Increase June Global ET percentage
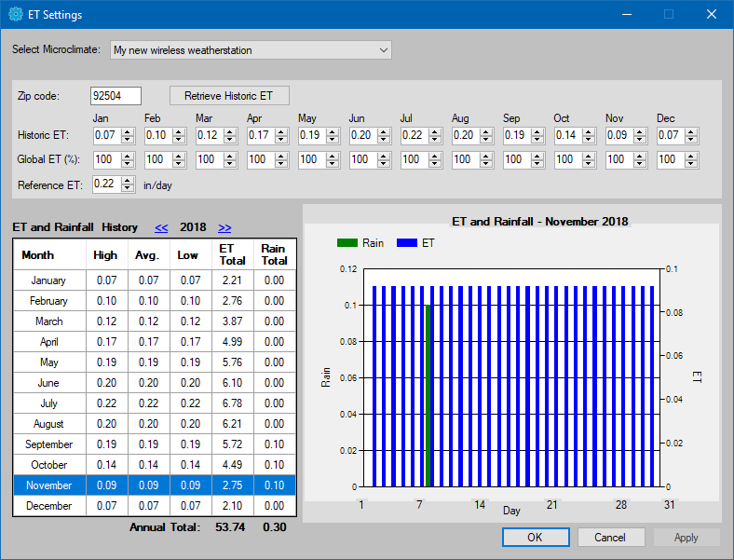 (384, 157)
